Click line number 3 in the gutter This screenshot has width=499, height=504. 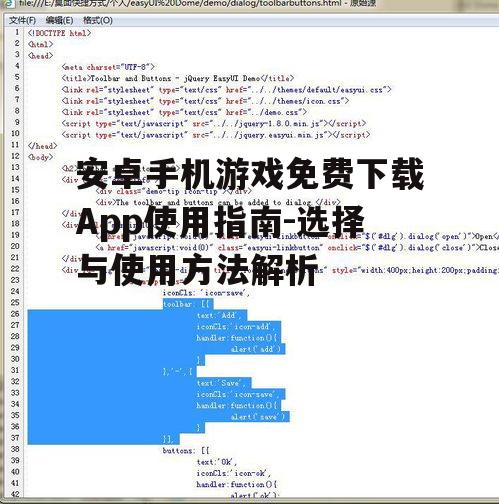(x=17, y=55)
